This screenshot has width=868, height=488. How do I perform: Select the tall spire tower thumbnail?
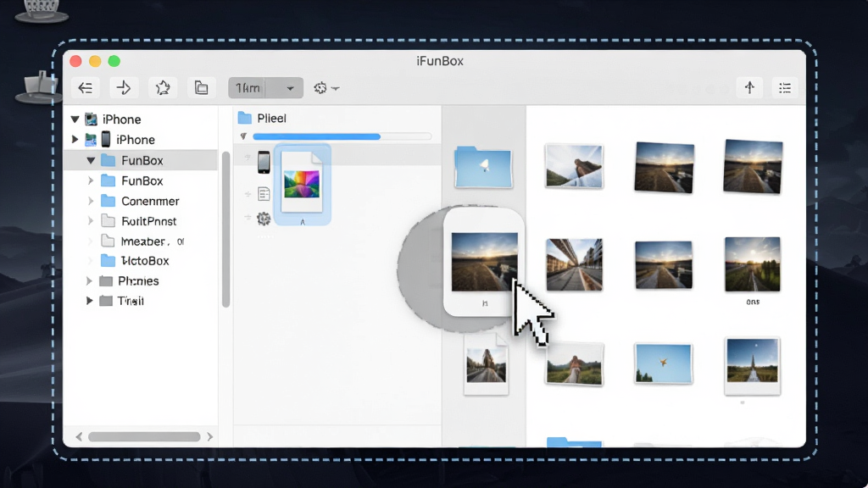(x=753, y=365)
